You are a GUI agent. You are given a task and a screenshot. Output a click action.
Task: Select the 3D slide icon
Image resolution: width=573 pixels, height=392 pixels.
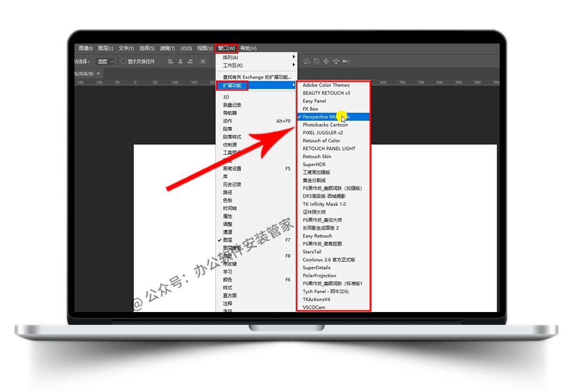[336, 62]
